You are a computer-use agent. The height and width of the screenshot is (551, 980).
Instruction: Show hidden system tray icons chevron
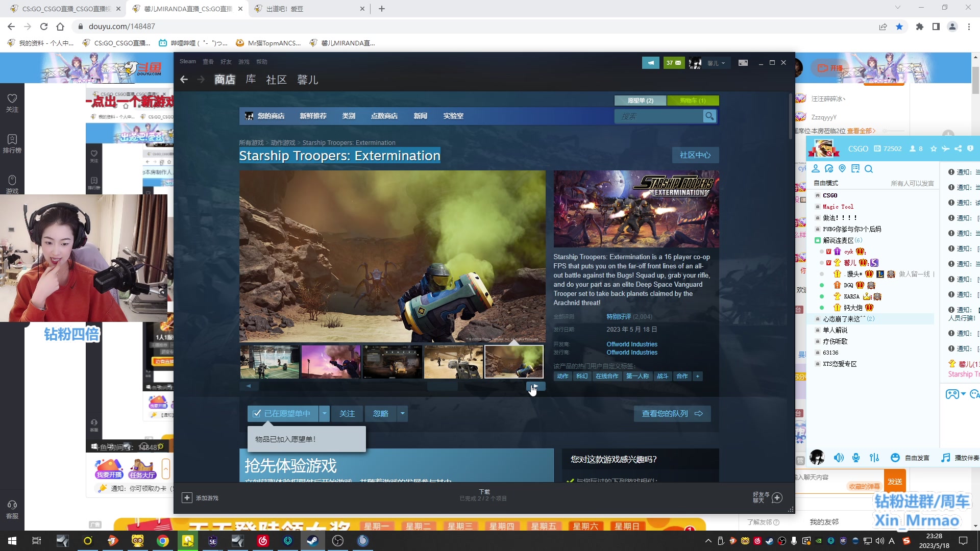[x=708, y=541]
